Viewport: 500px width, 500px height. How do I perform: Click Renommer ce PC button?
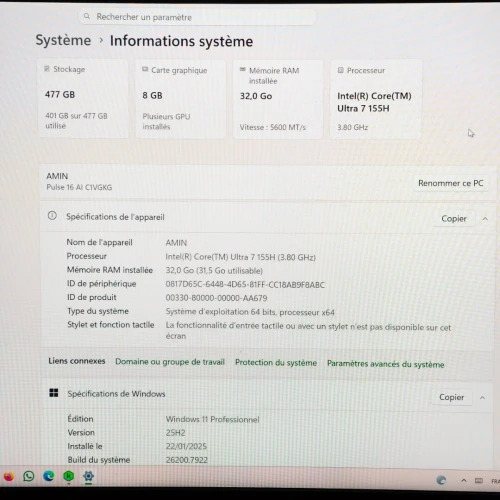point(451,183)
